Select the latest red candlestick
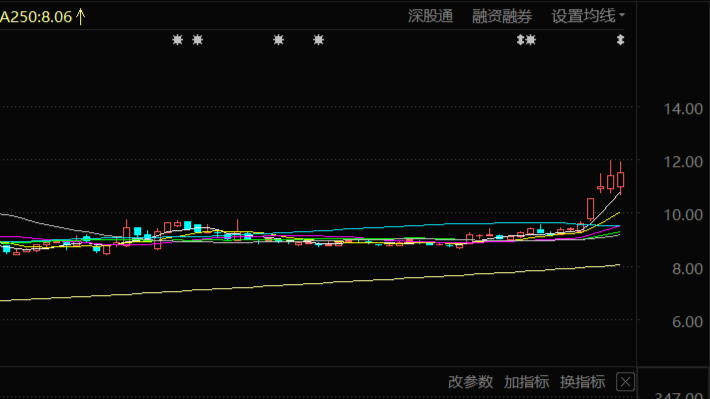Screen dimensions: 710x399 tap(620, 179)
